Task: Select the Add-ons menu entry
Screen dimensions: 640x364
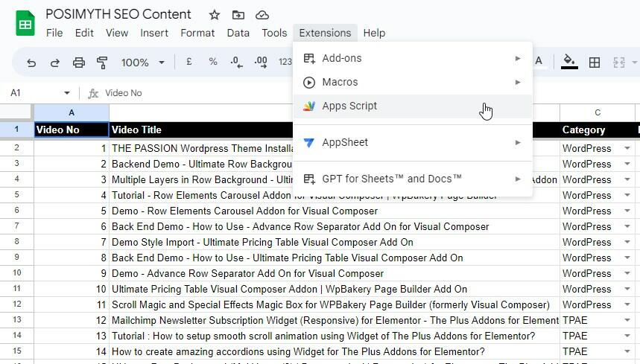Action: point(413,58)
